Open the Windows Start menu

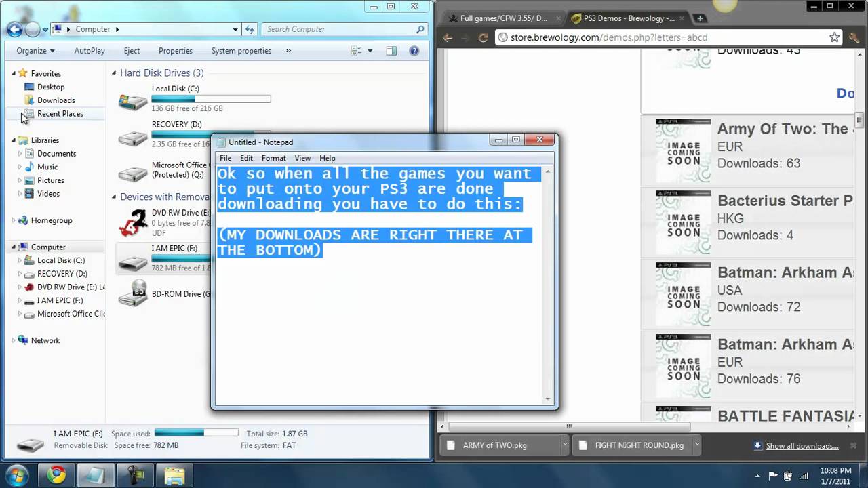click(16, 475)
